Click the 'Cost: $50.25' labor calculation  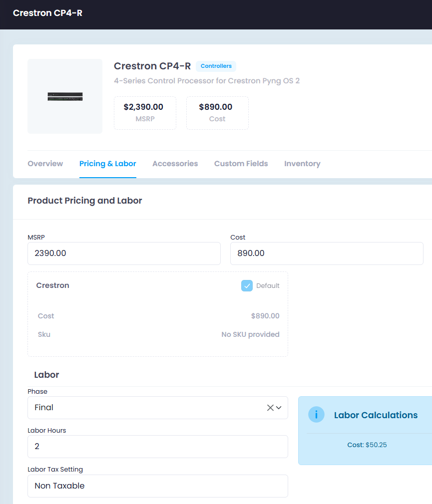(x=367, y=445)
